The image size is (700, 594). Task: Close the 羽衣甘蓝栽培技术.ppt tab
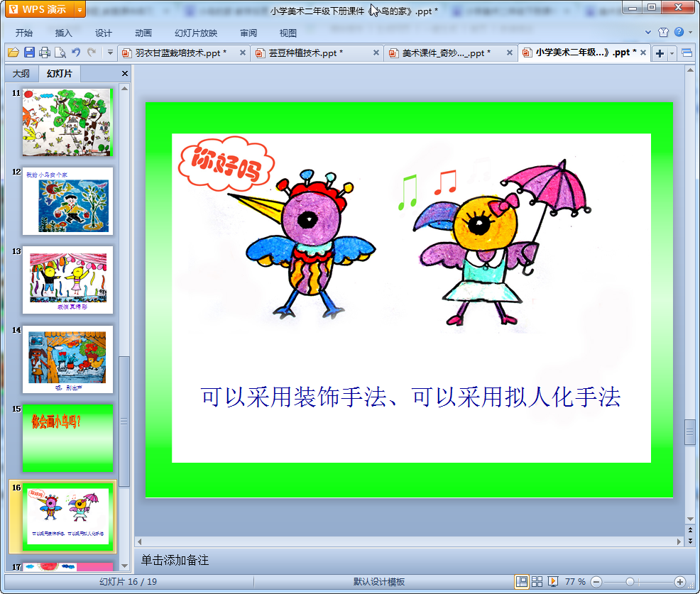click(242, 53)
